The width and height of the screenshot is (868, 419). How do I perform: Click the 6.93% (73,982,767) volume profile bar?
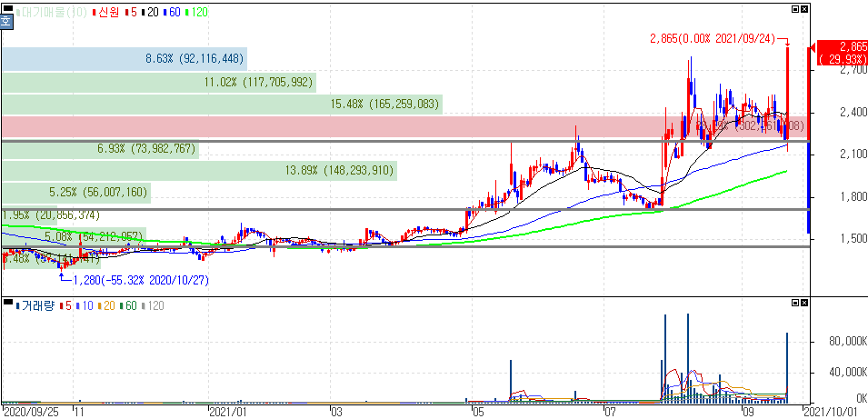100,150
